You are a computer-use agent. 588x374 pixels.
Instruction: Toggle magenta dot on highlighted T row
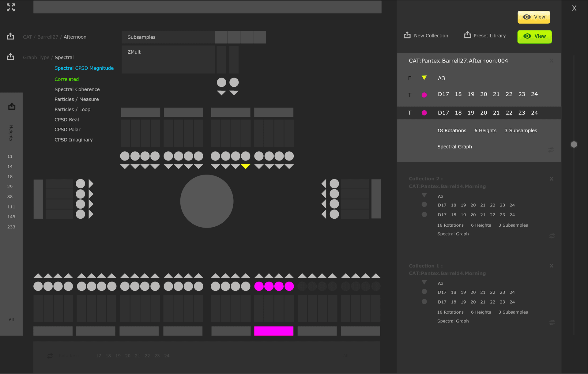point(424,113)
